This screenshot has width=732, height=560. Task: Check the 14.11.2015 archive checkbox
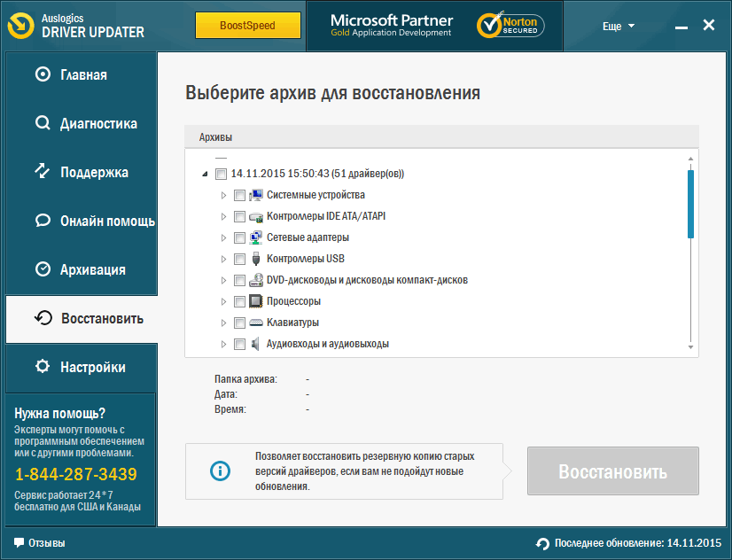coord(221,174)
